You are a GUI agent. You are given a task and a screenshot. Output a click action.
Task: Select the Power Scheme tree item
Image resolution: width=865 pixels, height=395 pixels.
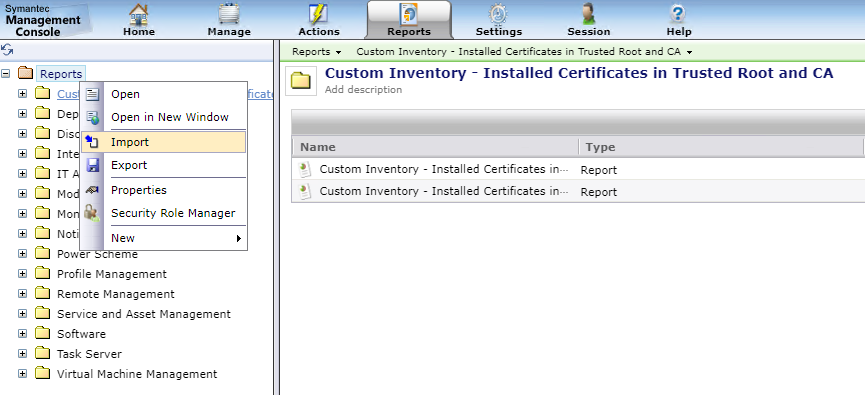pos(97,254)
